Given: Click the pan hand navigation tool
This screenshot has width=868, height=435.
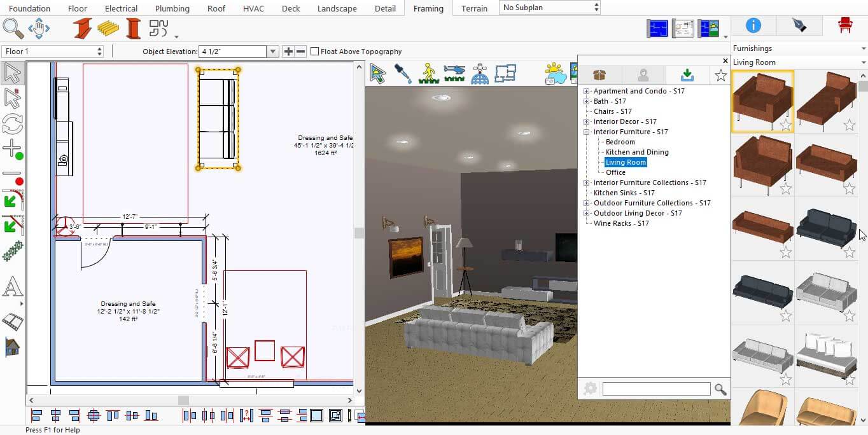Looking at the screenshot, I should pos(39,28).
